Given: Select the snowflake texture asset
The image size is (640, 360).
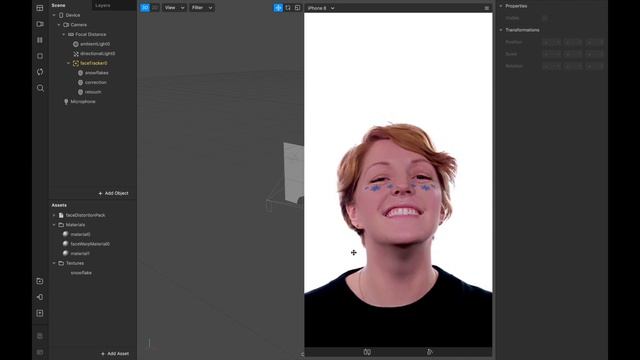Looking at the screenshot, I should coord(81,273).
